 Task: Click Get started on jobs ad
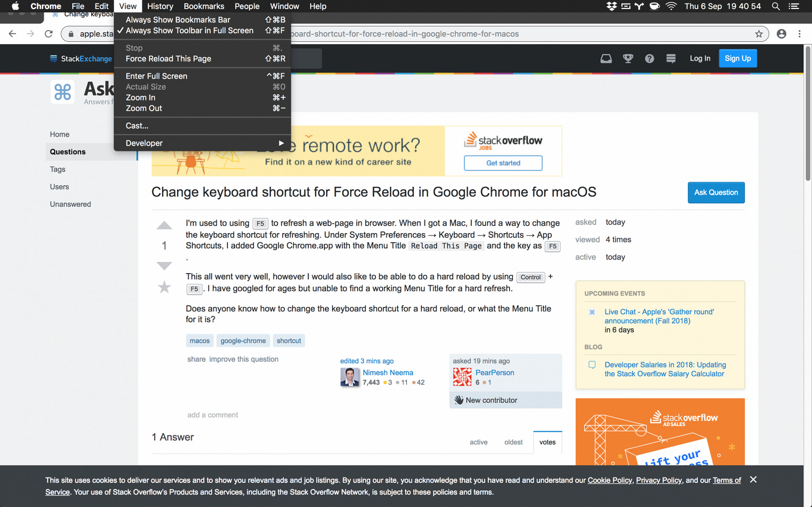[503, 163]
